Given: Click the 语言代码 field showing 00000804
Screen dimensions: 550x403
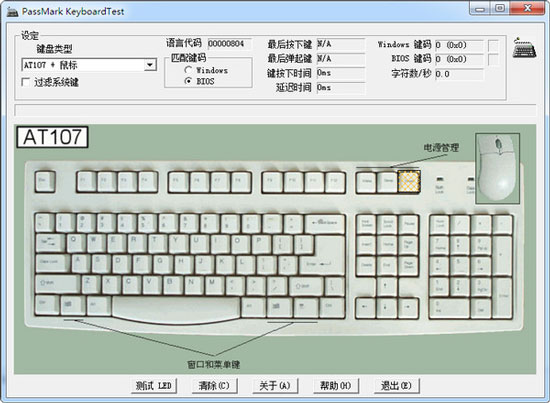Looking at the screenshot, I should pos(230,44).
